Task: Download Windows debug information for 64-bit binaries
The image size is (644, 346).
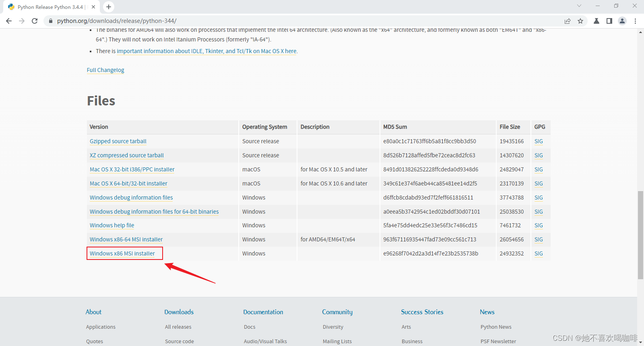Action: tap(154, 212)
